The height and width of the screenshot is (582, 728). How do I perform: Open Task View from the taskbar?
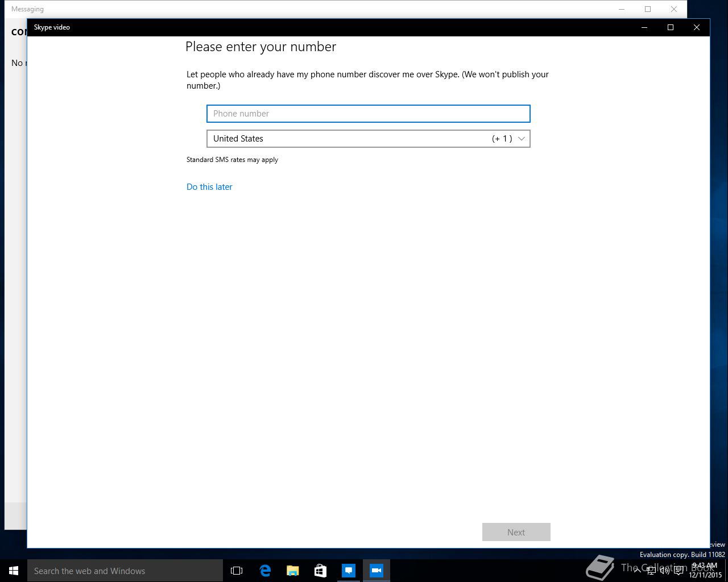237,571
